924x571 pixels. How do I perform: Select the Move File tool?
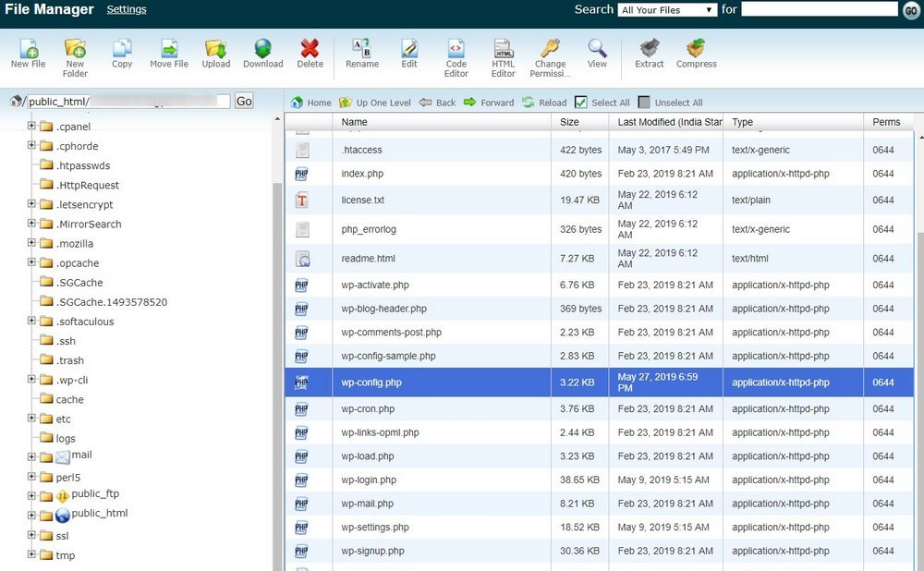(x=169, y=54)
